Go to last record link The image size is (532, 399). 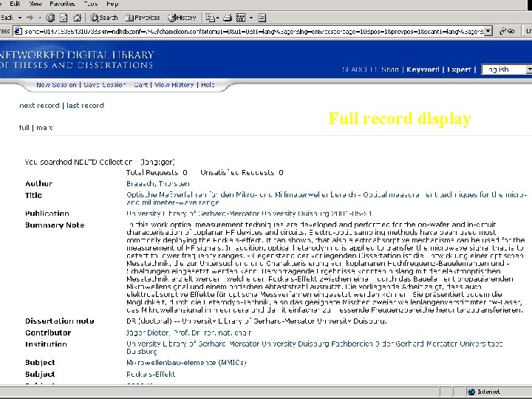click(x=85, y=106)
